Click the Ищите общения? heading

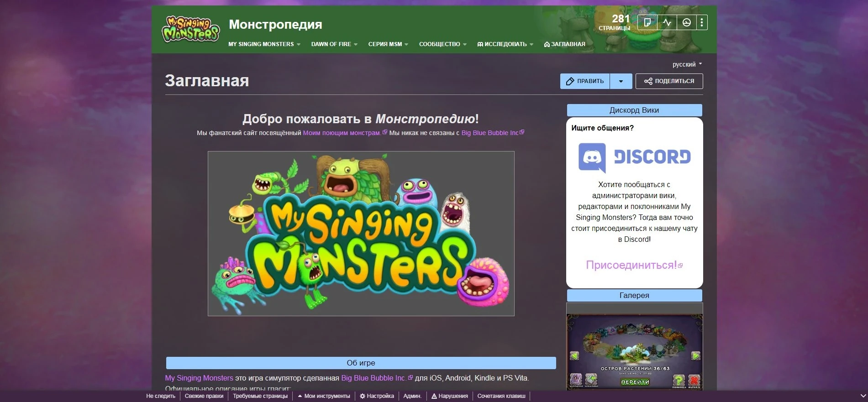pyautogui.click(x=603, y=128)
